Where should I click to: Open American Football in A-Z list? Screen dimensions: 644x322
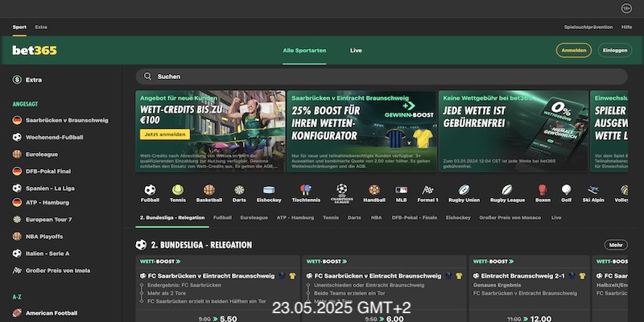click(x=45, y=313)
